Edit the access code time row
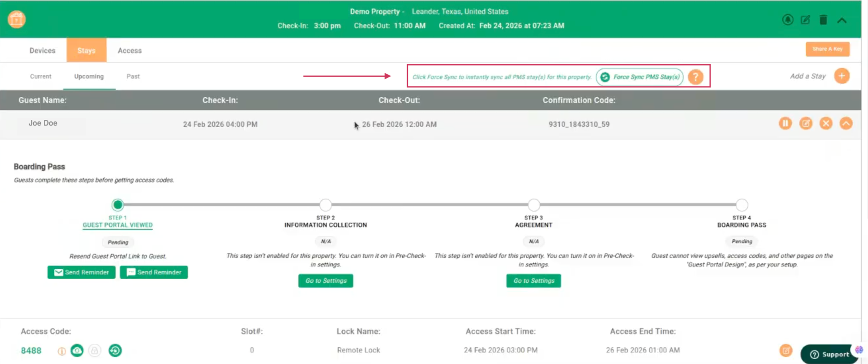The width and height of the screenshot is (868, 364). [x=786, y=351]
